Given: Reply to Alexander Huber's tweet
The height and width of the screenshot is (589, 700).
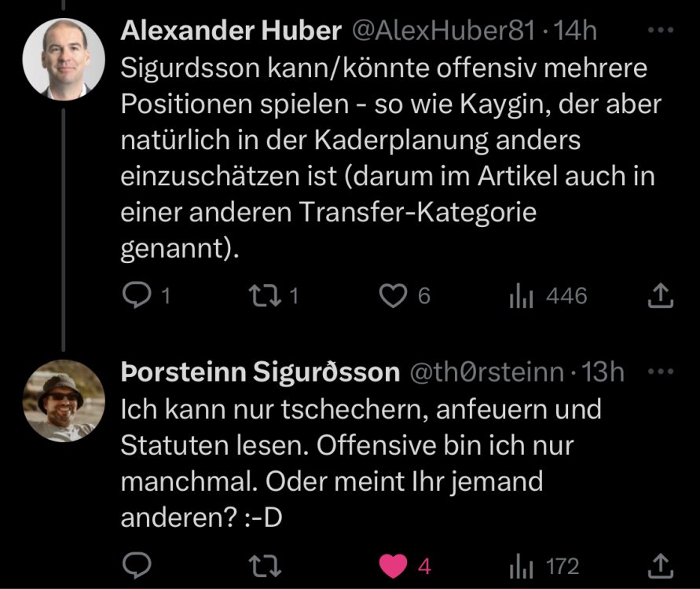Looking at the screenshot, I should tap(138, 295).
